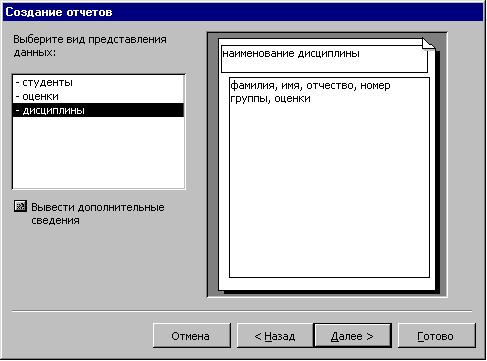Click the blank area inside preview details box
487x361 pixels.
329,190
